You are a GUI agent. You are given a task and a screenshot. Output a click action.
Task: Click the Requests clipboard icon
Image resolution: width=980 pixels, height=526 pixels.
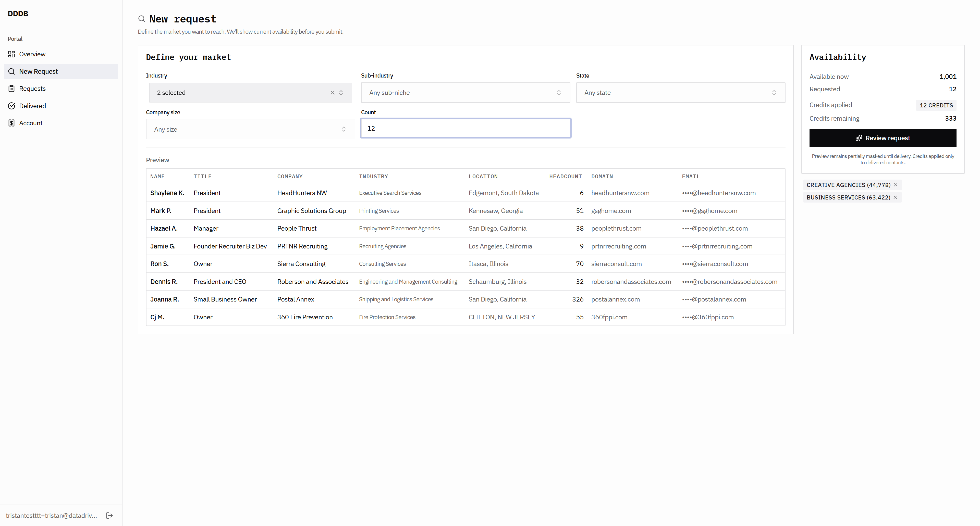coord(11,89)
